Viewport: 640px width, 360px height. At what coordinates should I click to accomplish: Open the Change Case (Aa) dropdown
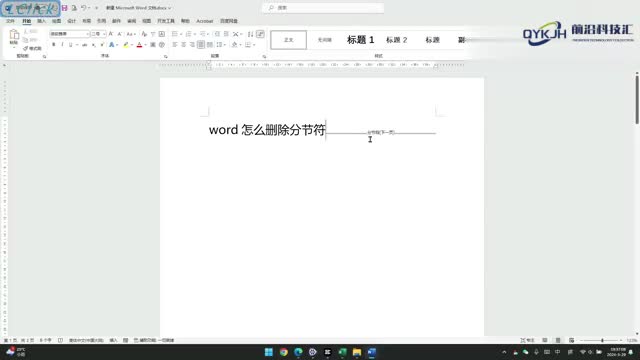(x=130, y=34)
